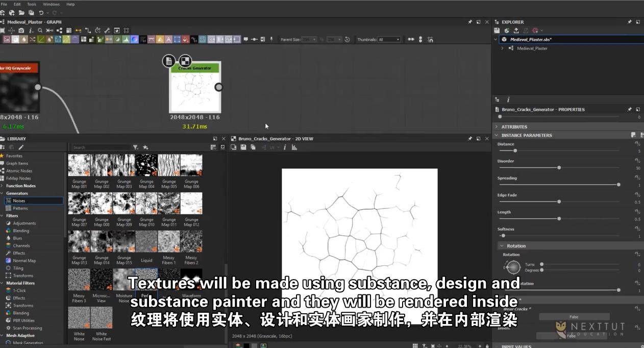Add the Transform 2D node (blue square)
644x348 pixels.
point(177,39)
